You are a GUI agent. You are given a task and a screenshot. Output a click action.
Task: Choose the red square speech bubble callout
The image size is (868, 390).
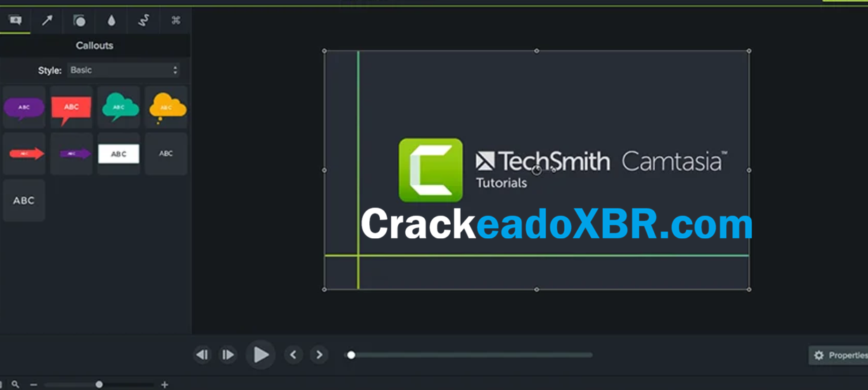[71, 108]
